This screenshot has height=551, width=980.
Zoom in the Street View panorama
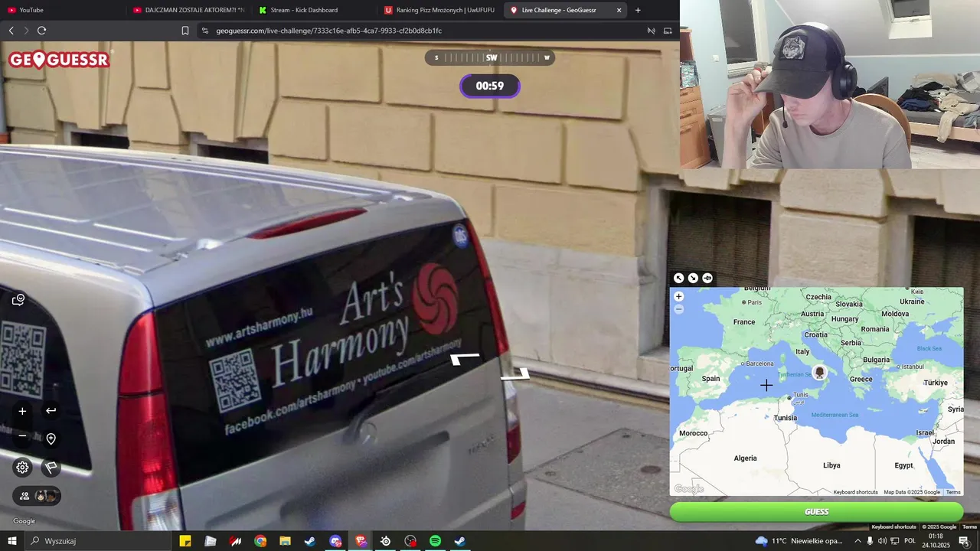click(22, 411)
